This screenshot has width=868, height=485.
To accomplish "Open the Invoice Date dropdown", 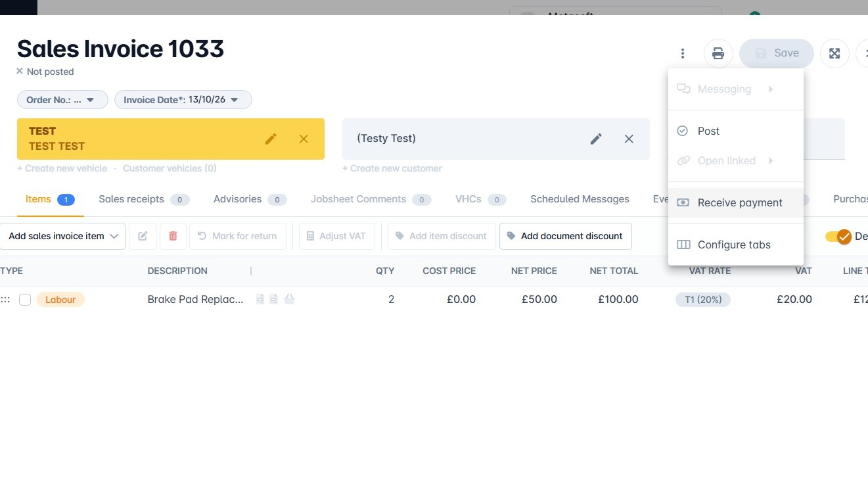I will coord(183,100).
